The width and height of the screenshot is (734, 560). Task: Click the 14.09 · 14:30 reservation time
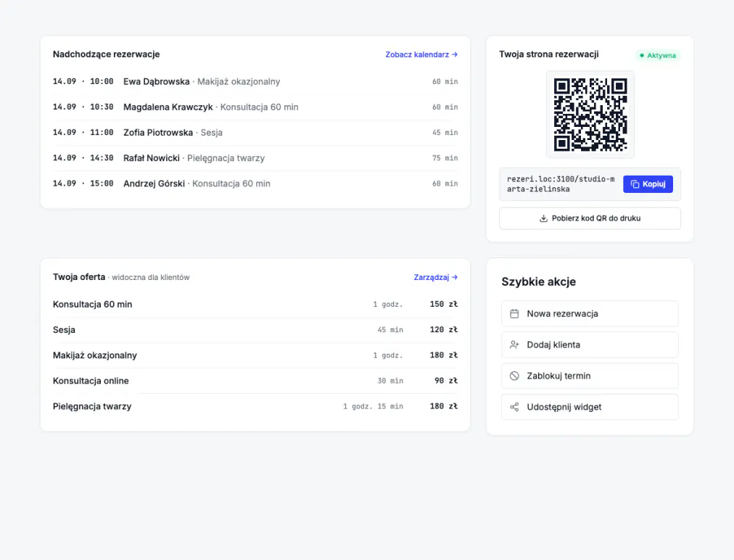83,158
